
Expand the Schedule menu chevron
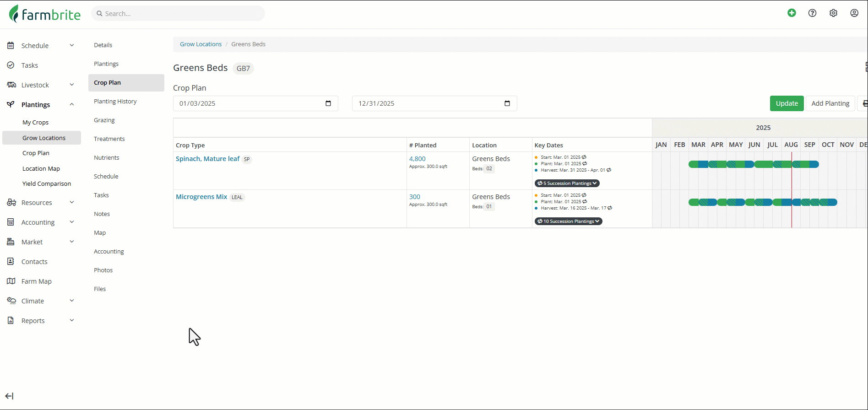(72, 45)
